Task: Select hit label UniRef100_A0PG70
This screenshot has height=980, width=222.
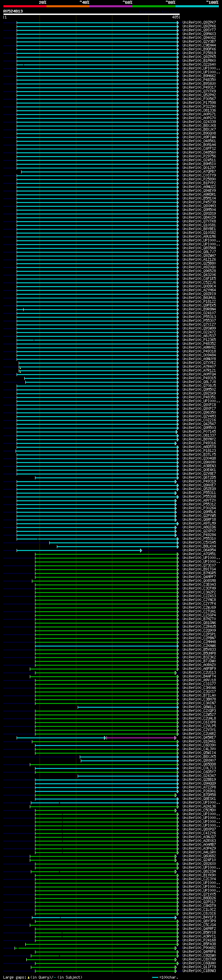Action: [x=199, y=118]
